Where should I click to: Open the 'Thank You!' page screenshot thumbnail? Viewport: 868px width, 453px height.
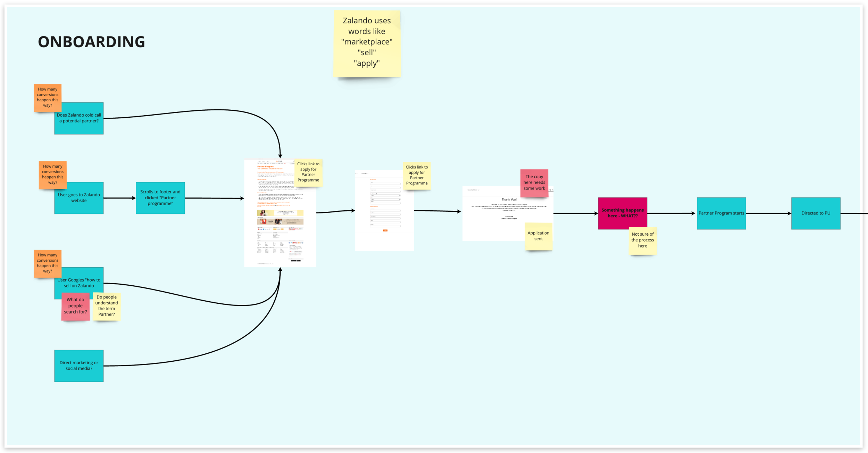508,213
